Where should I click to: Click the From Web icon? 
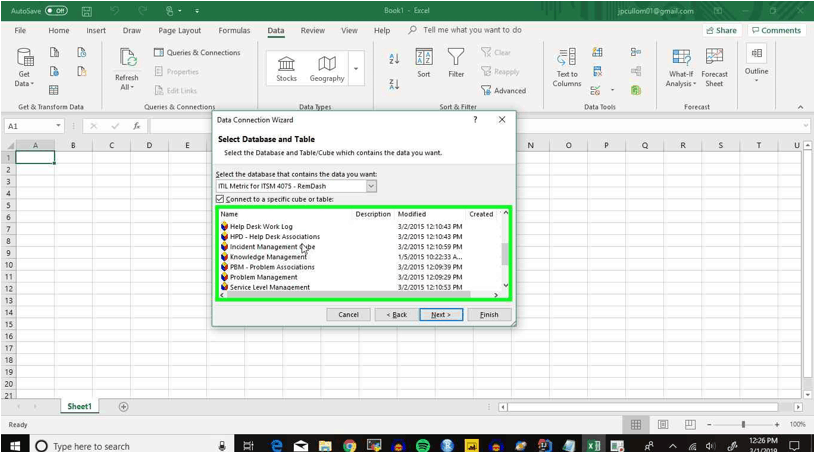[55, 71]
